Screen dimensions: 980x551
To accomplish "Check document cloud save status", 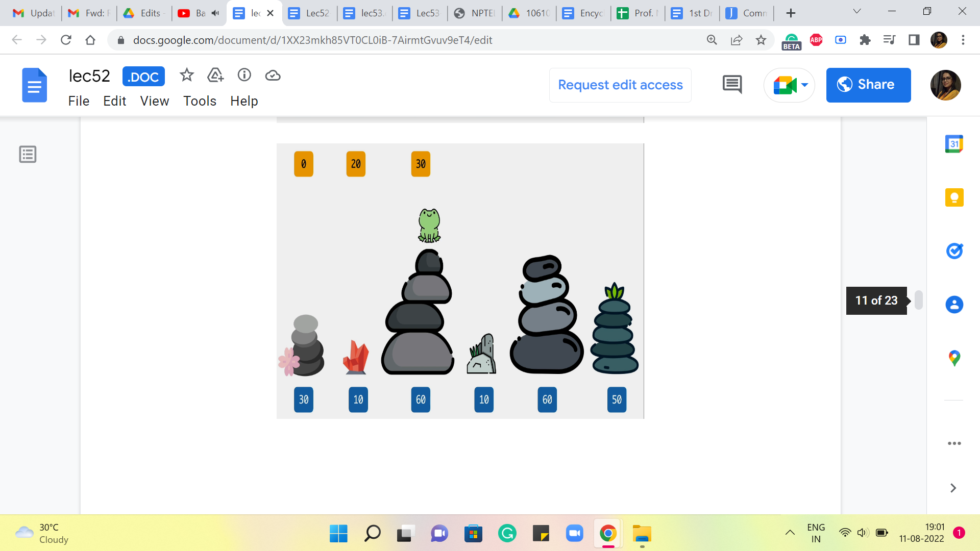I will pos(273,76).
